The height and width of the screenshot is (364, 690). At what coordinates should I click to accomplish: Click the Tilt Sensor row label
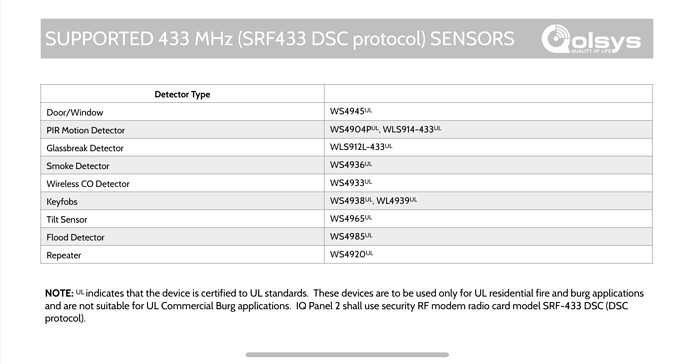click(67, 220)
